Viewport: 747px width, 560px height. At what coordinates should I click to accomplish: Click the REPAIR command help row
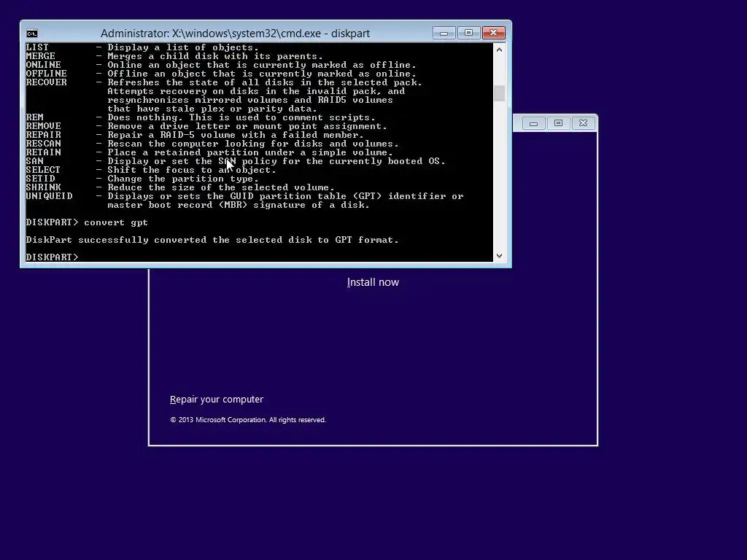[x=195, y=135]
